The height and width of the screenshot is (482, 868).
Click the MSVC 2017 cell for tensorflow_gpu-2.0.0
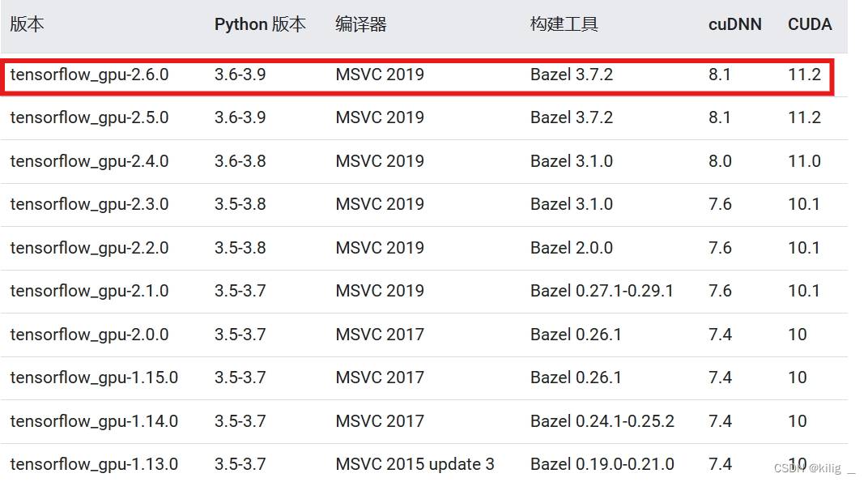[x=380, y=334]
